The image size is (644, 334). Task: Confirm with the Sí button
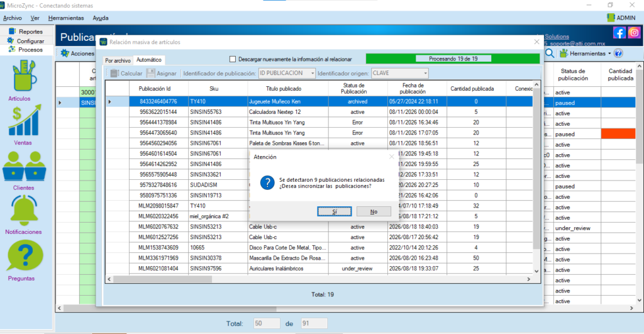pos(335,211)
